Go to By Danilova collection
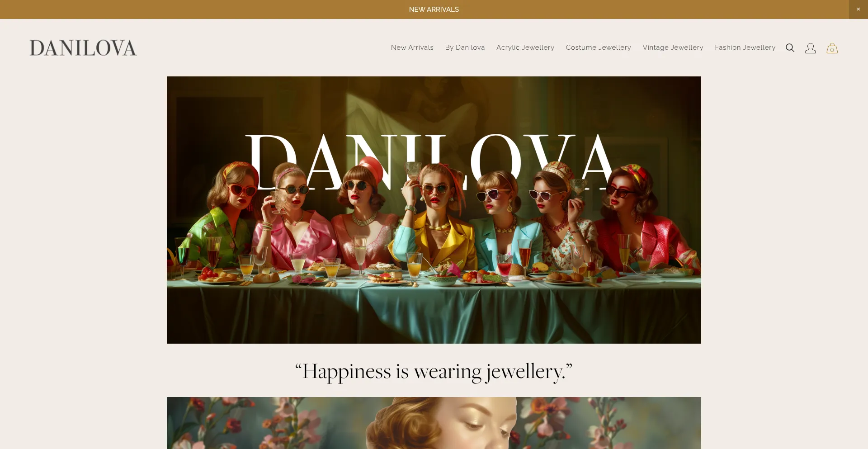 click(x=465, y=47)
